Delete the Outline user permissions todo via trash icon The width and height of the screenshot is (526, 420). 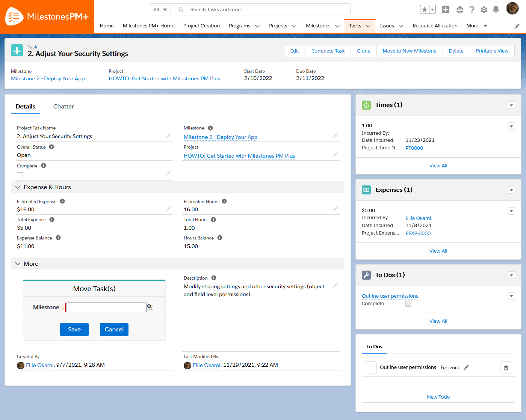tap(506, 367)
